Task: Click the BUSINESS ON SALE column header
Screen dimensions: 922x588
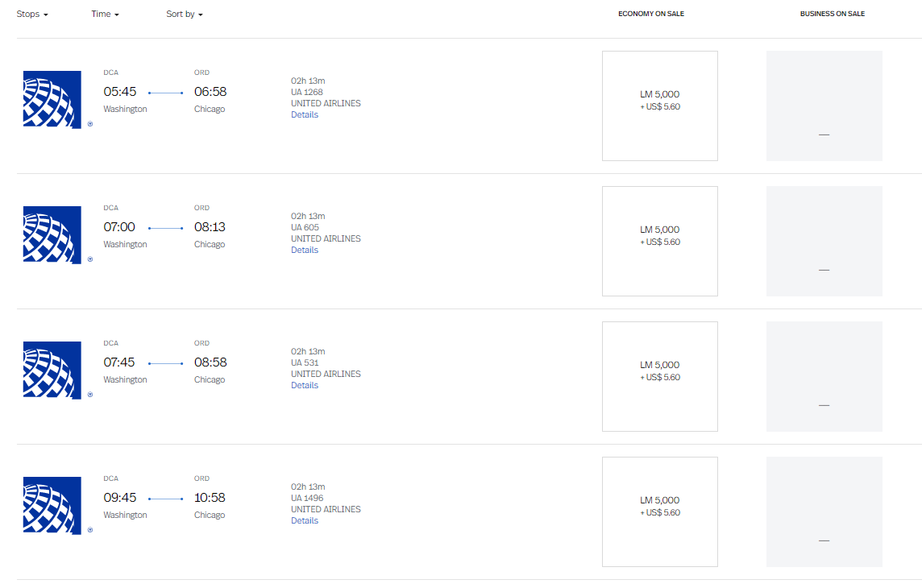Action: tap(832, 14)
